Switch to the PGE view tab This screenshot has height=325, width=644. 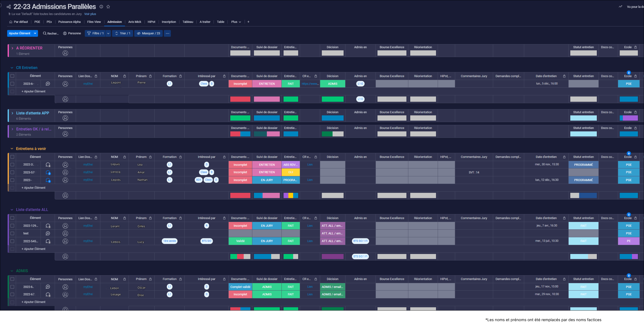(x=37, y=22)
